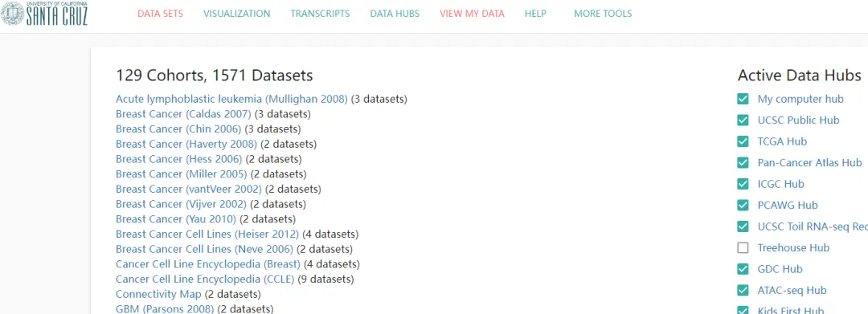This screenshot has height=314, width=868.
Task: Open Breast Cancer (Chin 2006) cohort
Action: 178,128
